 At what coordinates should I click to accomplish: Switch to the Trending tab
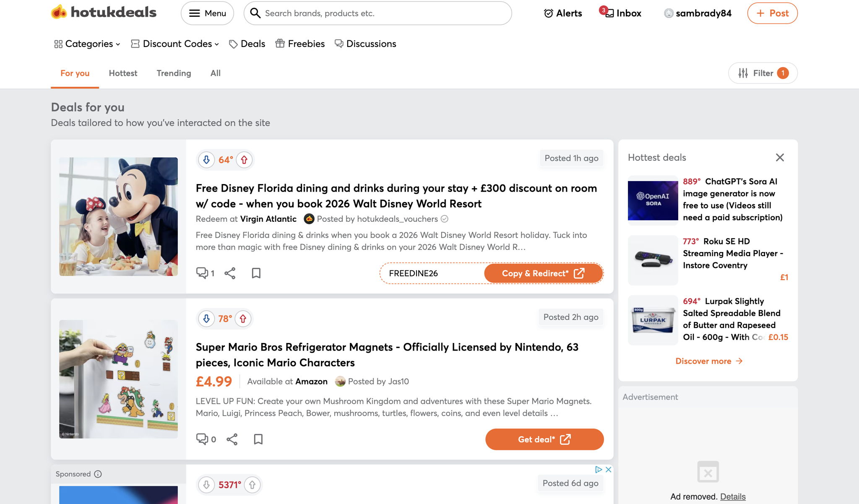pos(174,73)
